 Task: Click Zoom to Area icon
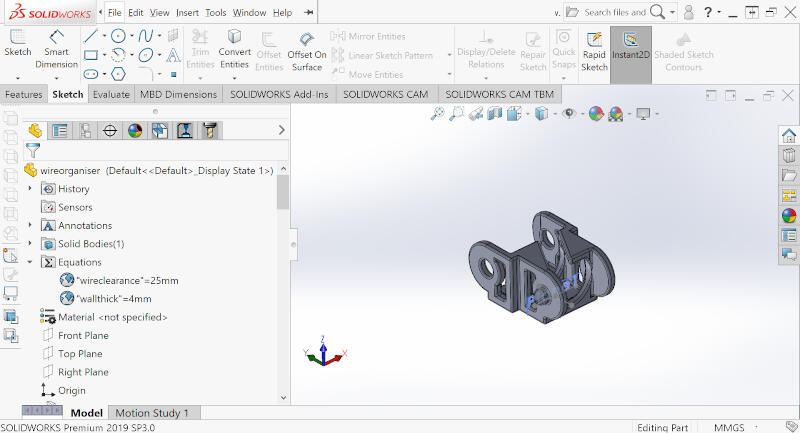(456, 114)
